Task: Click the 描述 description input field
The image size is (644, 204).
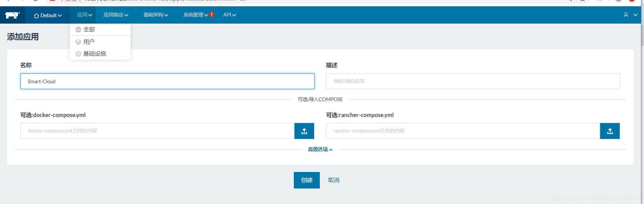Action: pyautogui.click(x=473, y=81)
